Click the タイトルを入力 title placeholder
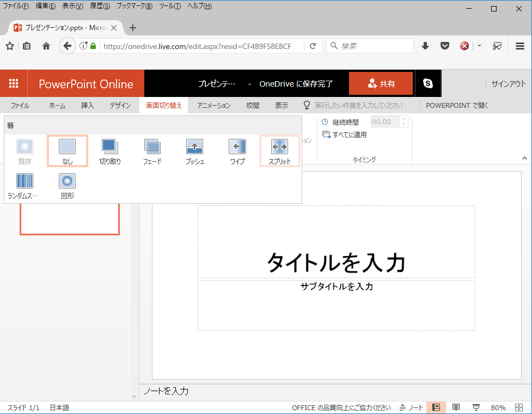The width and height of the screenshot is (532, 414). [336, 242]
